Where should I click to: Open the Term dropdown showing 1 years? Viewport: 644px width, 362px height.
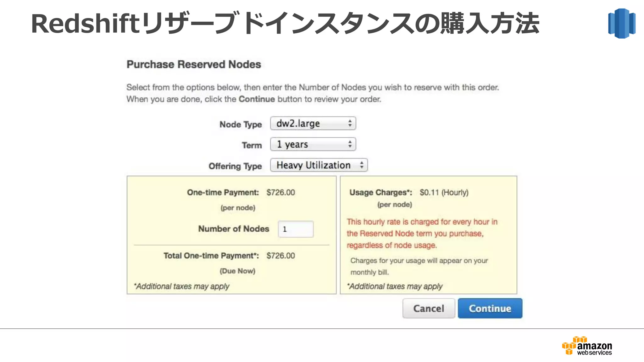(313, 144)
